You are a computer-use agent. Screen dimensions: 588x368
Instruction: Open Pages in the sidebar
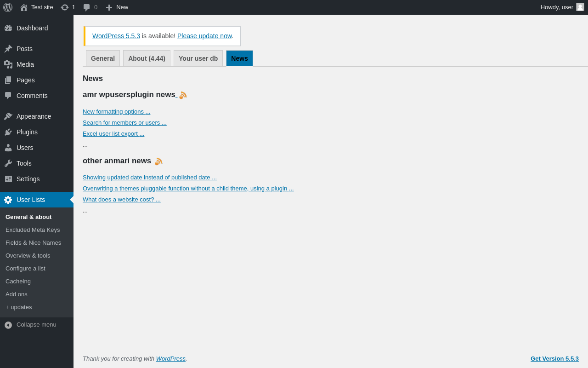click(x=37, y=80)
